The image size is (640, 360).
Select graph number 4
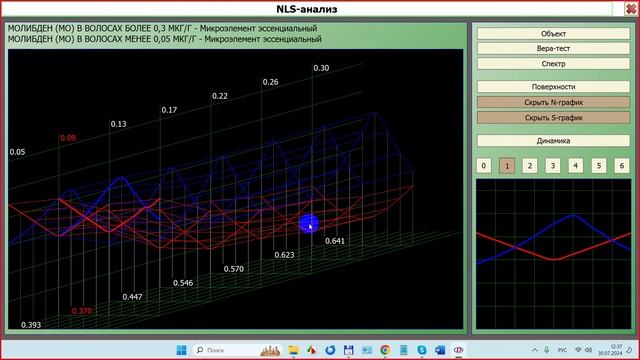[x=576, y=166]
